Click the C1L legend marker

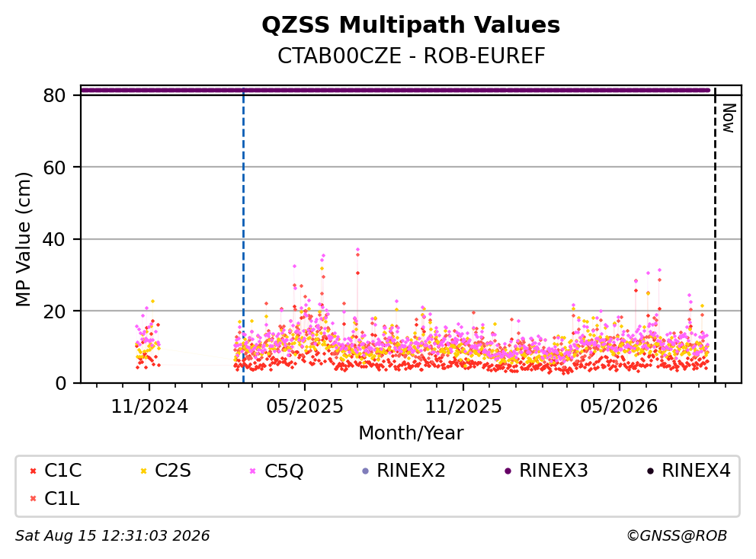pyautogui.click(x=33, y=499)
